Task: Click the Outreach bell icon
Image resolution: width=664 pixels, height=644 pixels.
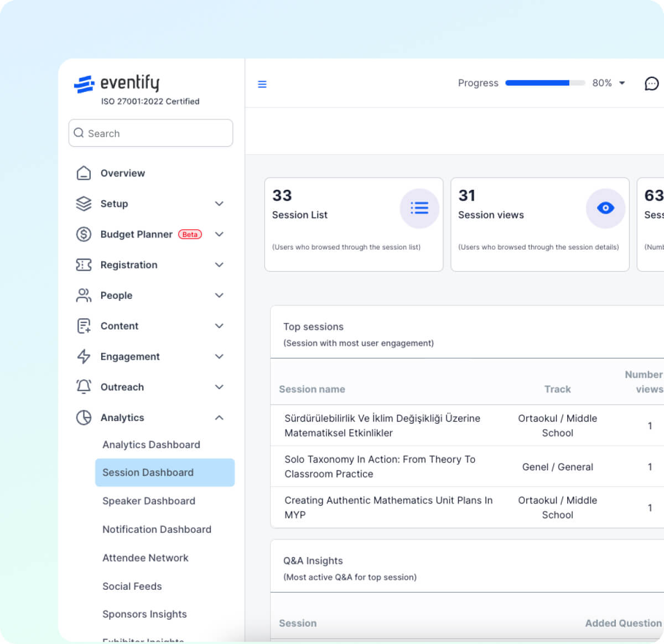Action: (84, 387)
